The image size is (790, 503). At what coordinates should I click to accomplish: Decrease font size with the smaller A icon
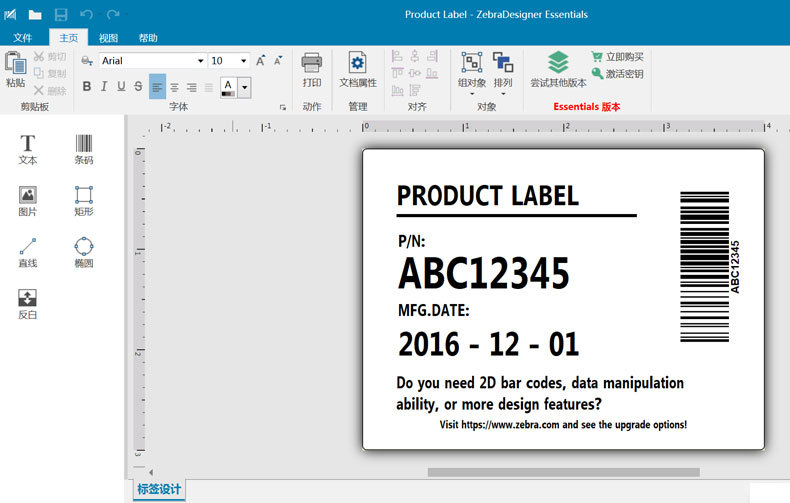point(278,61)
